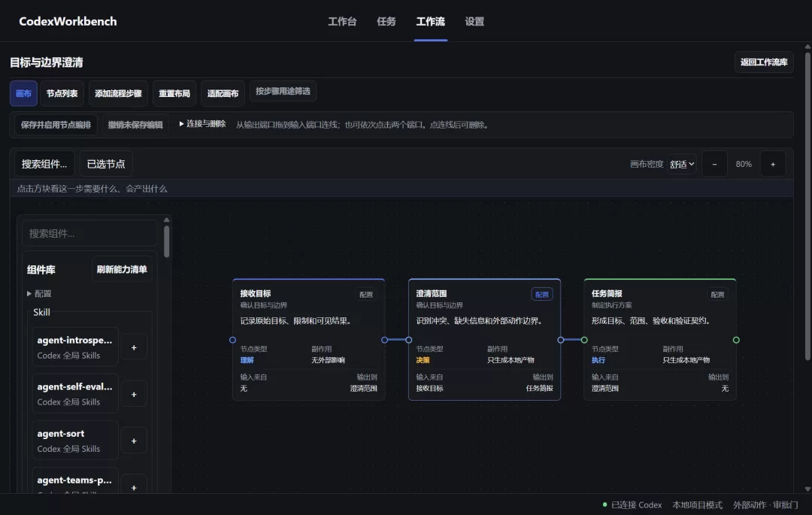This screenshot has height=515, width=812.
Task: Toggle the 画布 view mode
Action: pos(23,93)
